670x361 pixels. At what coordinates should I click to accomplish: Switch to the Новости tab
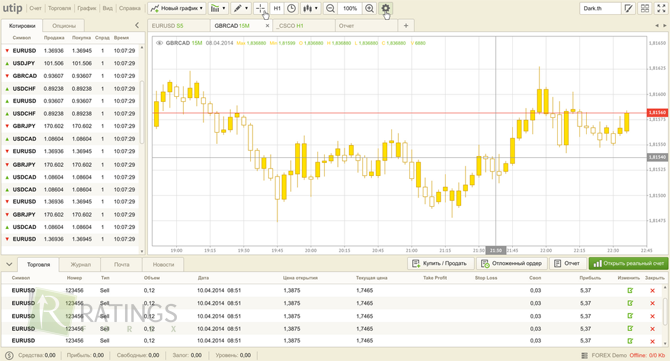click(x=163, y=264)
